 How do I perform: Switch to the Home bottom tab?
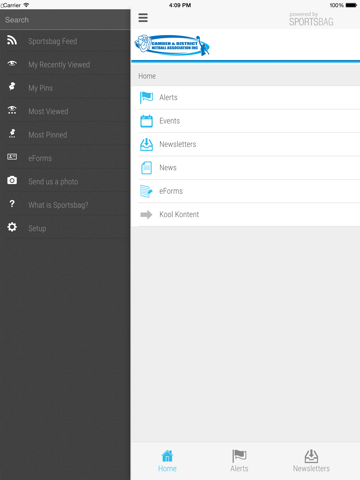(167, 461)
